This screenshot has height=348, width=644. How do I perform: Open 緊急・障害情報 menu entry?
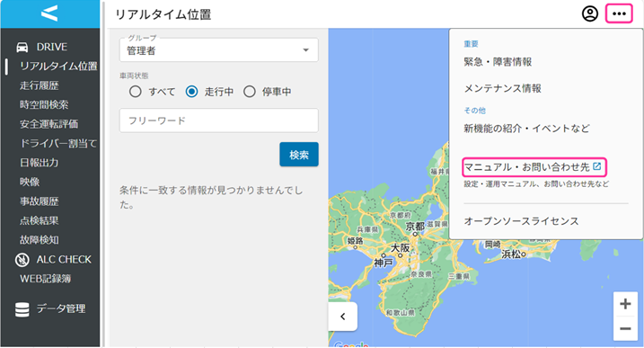[498, 62]
